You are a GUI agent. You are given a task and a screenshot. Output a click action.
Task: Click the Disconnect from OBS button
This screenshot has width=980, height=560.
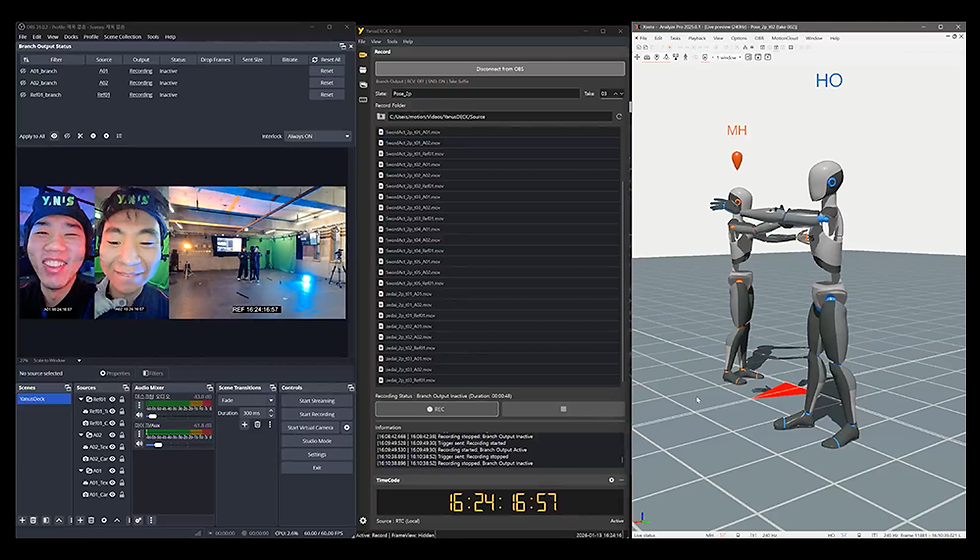pyautogui.click(x=500, y=69)
